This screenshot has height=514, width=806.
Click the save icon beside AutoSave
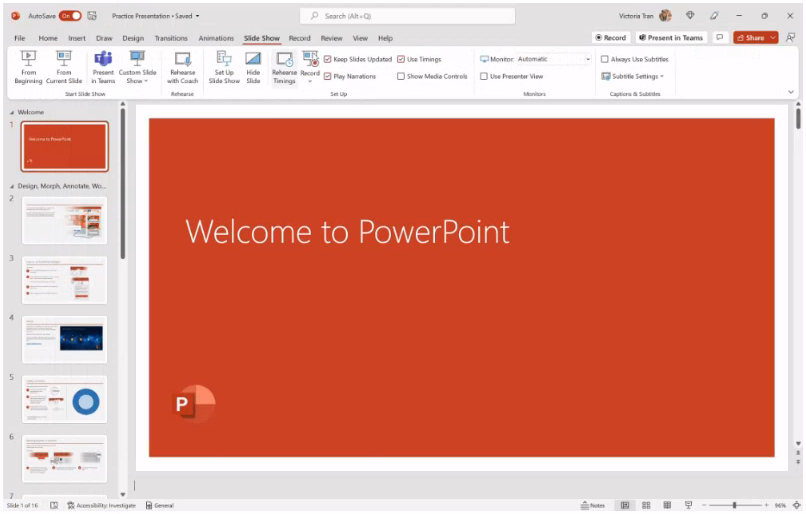(x=92, y=16)
